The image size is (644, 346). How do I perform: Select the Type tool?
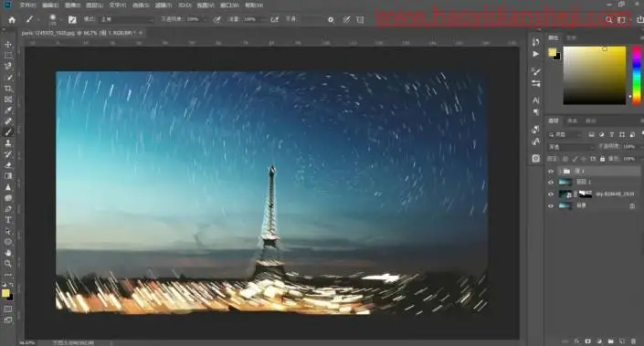(8, 220)
